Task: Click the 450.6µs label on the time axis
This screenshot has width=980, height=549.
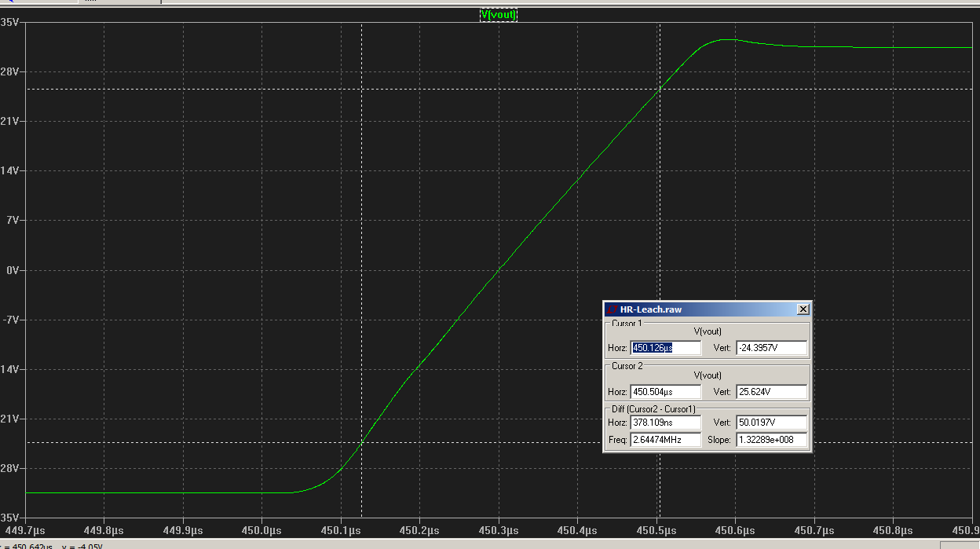Action: point(736,529)
